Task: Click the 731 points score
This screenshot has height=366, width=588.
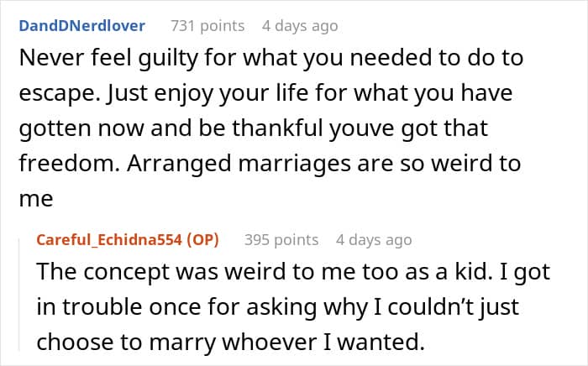Action: (x=207, y=26)
